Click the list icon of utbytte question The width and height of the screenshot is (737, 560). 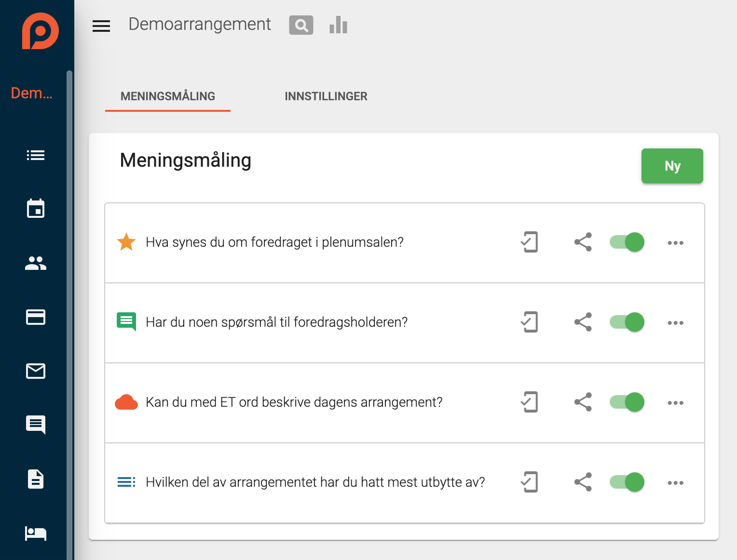[x=126, y=482]
